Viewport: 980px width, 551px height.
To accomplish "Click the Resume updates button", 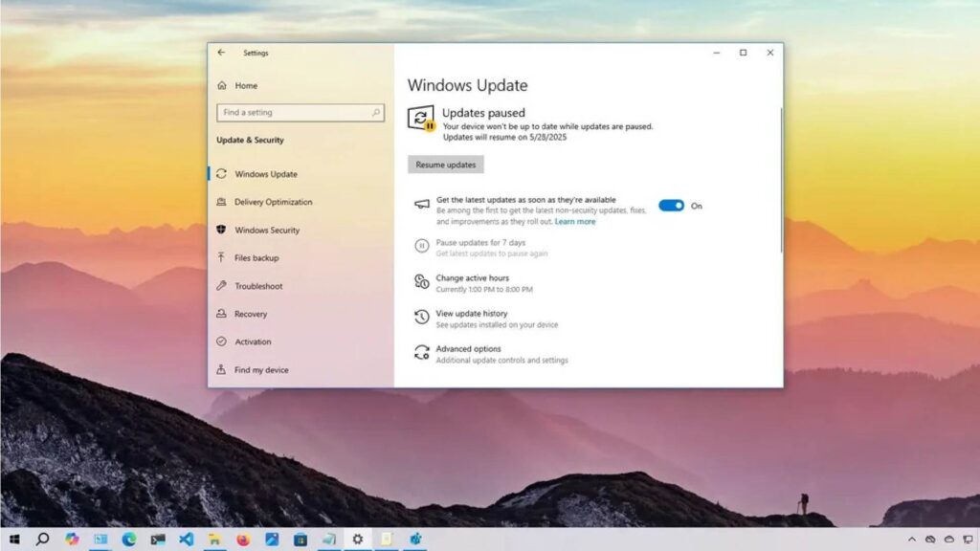I will point(446,165).
